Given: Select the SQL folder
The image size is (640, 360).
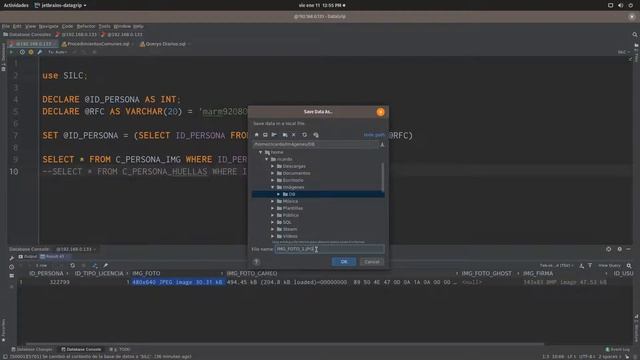Looking at the screenshot, I should pyautogui.click(x=287, y=222).
